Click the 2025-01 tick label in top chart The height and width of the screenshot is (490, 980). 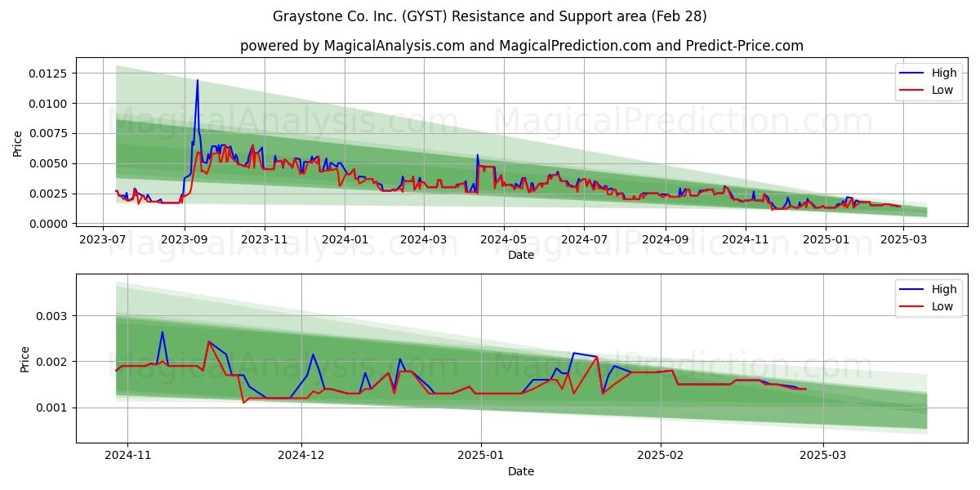pyautogui.click(x=825, y=239)
